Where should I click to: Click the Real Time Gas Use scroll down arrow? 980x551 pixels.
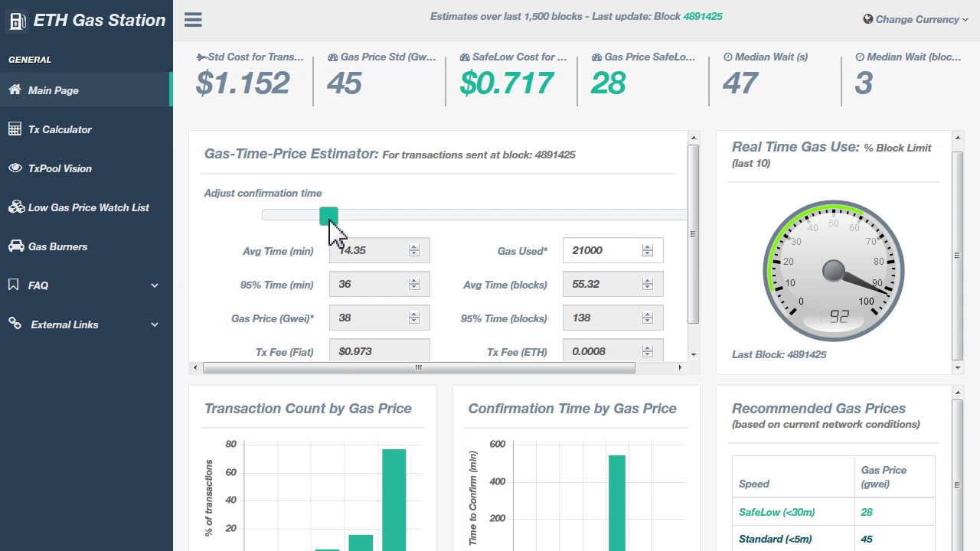click(957, 368)
